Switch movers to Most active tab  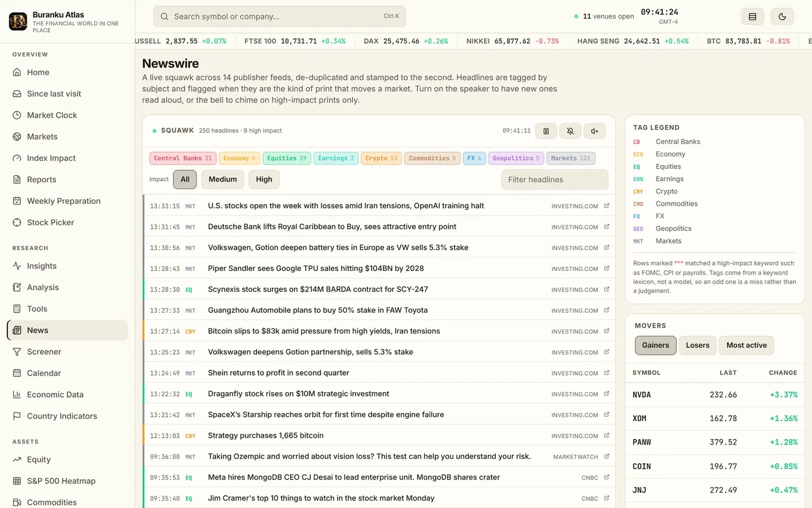coord(747,345)
